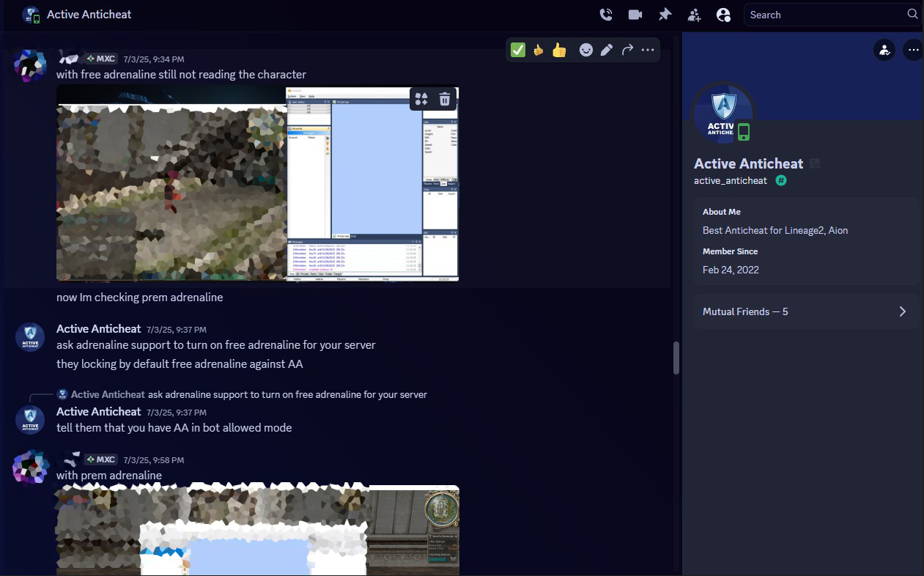Viewport: 924px width, 576px height.
Task: Open profile More menu in banner
Action: (913, 50)
